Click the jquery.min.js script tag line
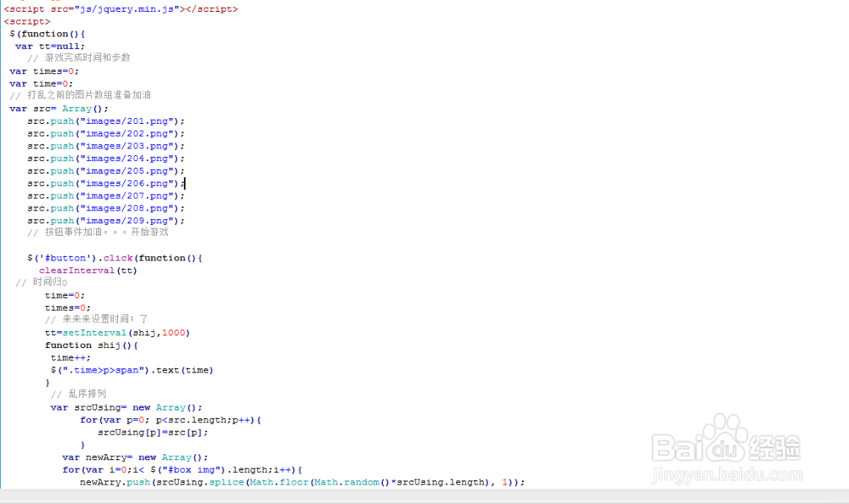Image resolution: width=849 pixels, height=504 pixels. coord(121,9)
